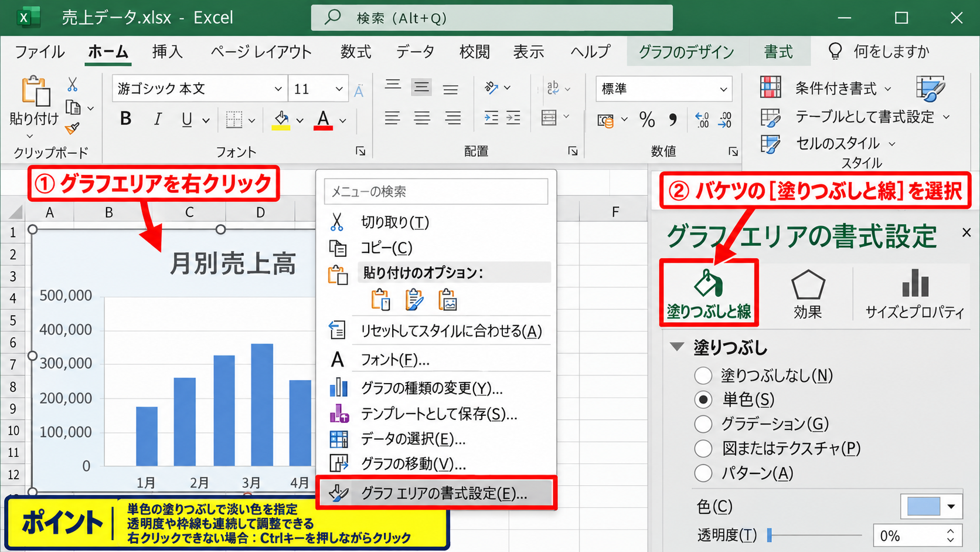
Task: Click the red font color A icon
Action: coord(323,120)
